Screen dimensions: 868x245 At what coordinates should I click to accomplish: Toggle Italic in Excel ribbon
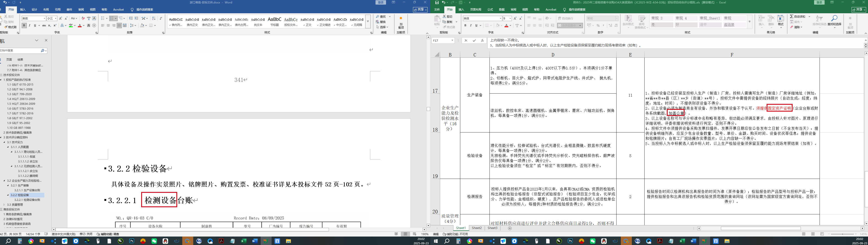(471, 25)
